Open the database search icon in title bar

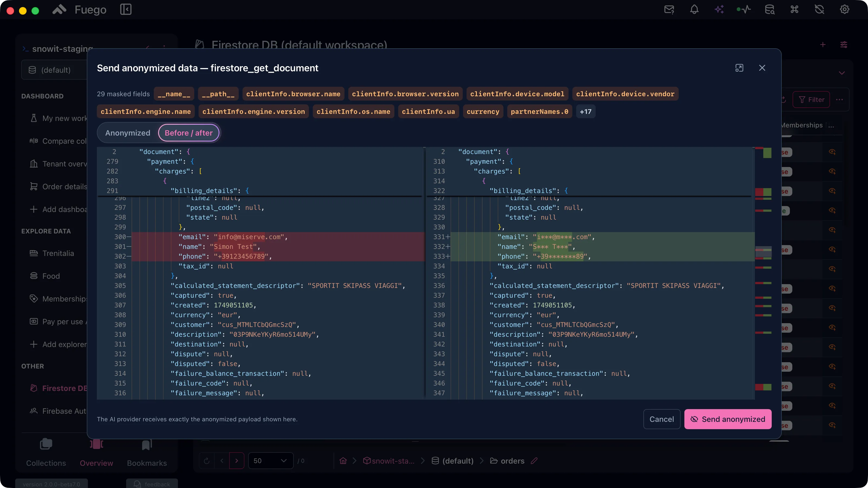click(x=770, y=9)
